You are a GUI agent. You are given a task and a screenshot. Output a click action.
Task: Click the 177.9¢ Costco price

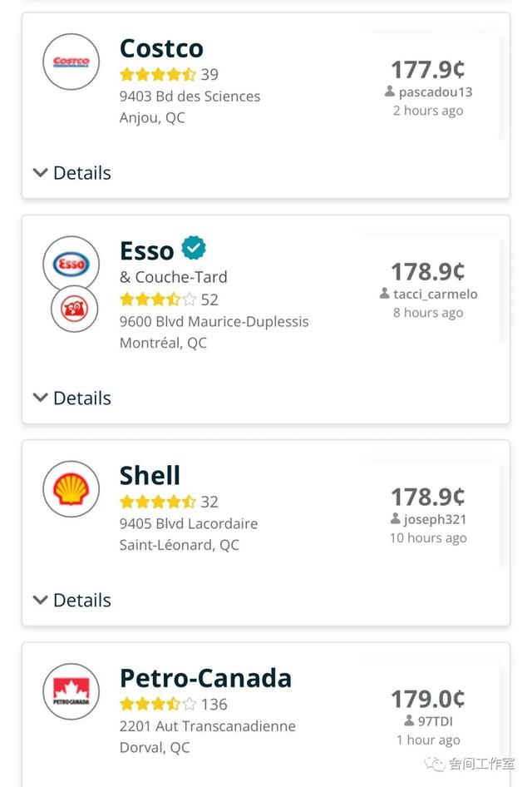click(427, 69)
